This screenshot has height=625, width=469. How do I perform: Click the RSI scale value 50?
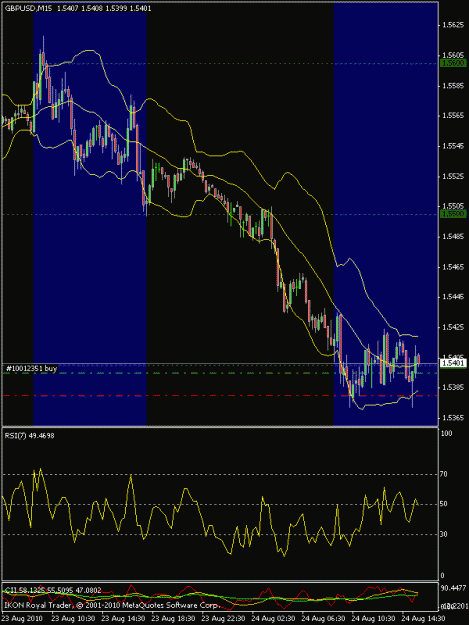coord(444,504)
